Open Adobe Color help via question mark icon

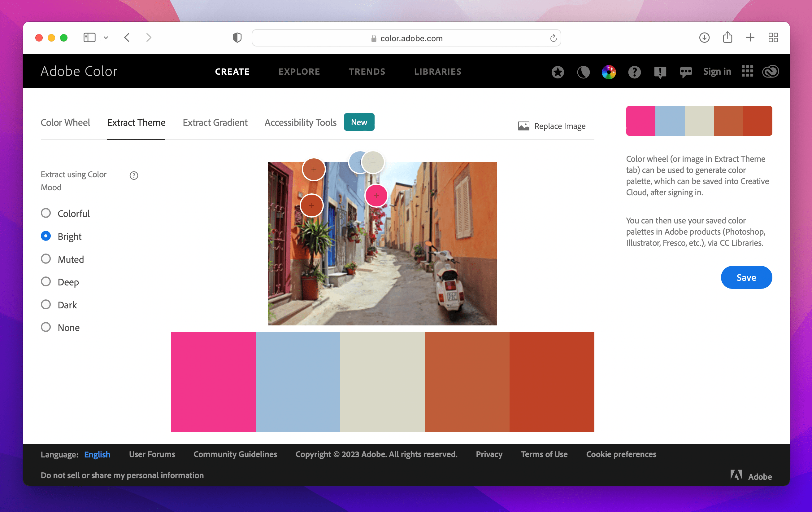coord(634,72)
